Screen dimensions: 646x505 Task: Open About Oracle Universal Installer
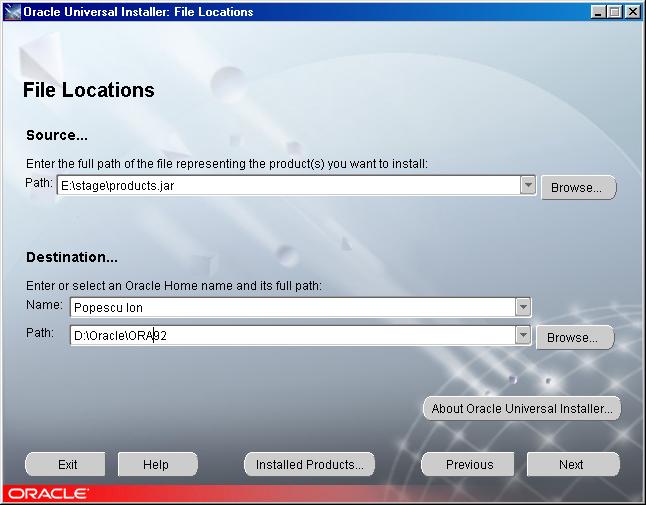click(522, 408)
